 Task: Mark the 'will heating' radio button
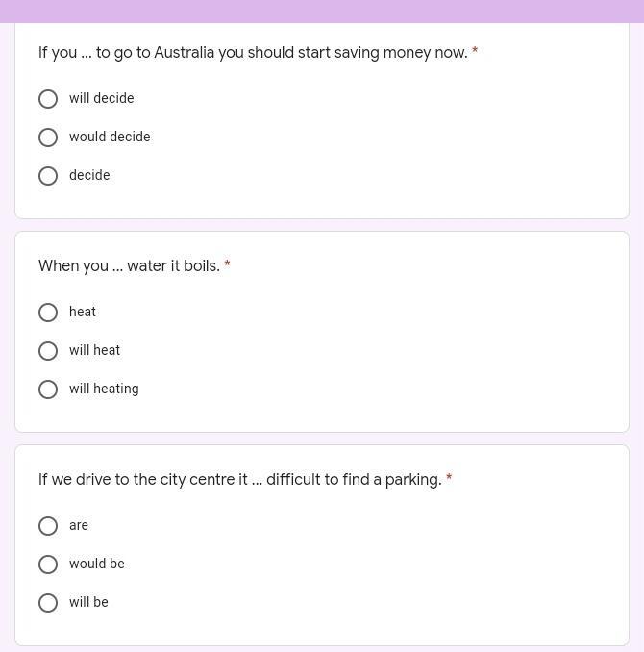click(48, 389)
